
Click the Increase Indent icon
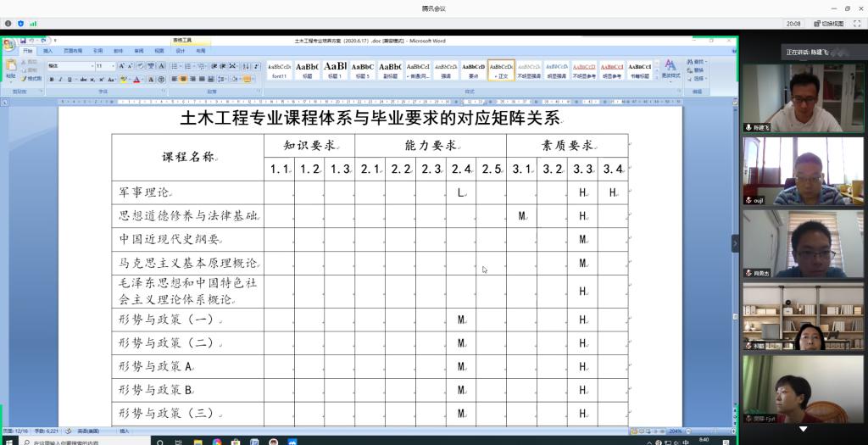[223, 65]
